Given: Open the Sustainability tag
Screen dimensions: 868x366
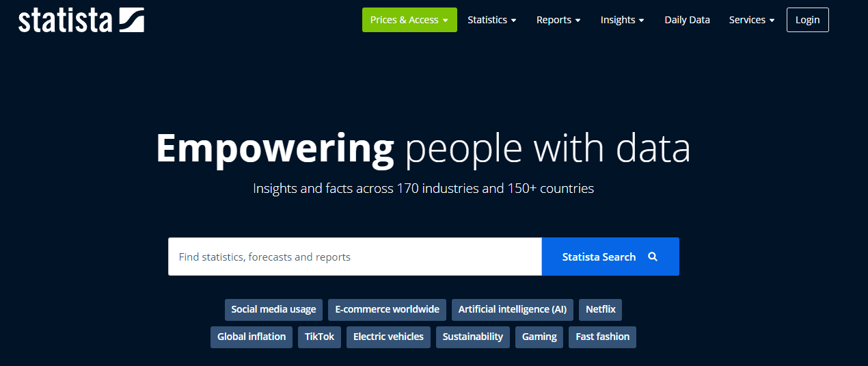Looking at the screenshot, I should (x=473, y=337).
